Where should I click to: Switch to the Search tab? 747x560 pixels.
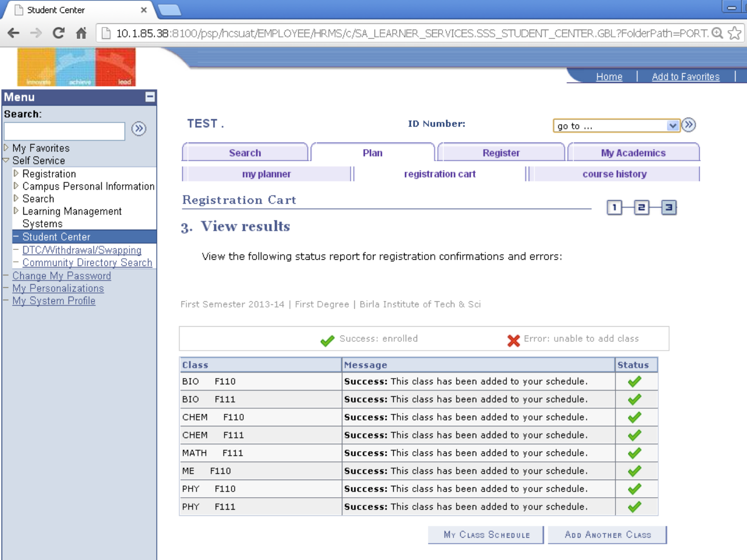[x=245, y=153]
